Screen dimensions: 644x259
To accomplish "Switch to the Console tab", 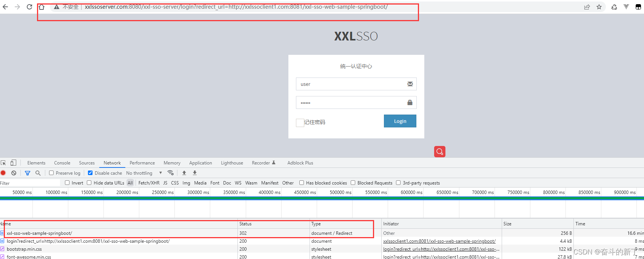I will [62, 163].
